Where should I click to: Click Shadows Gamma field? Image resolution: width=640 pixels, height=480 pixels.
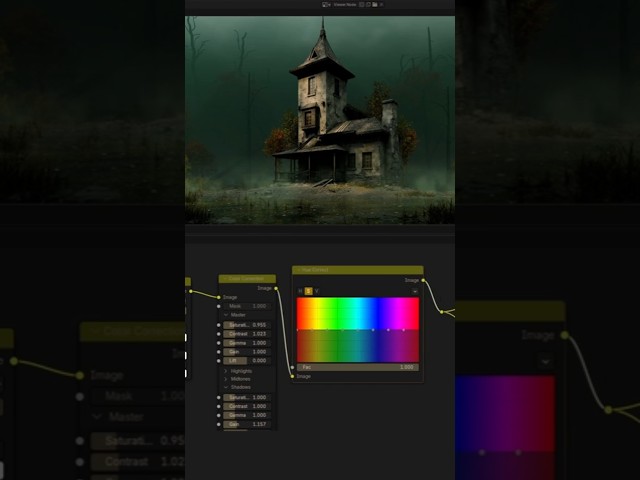click(x=247, y=415)
